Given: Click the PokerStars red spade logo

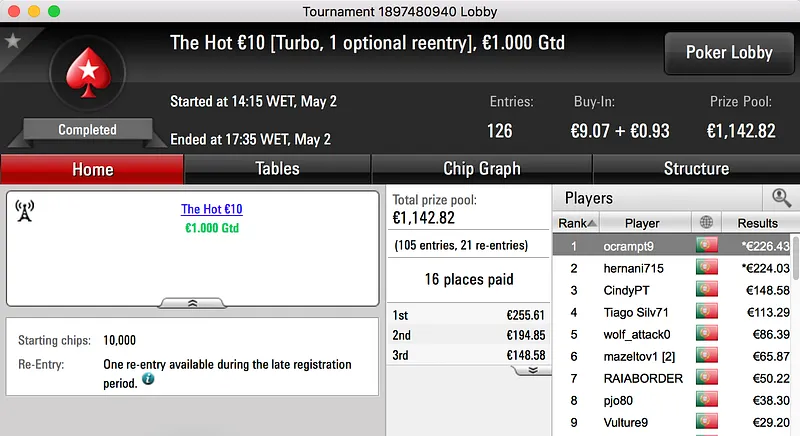Looking at the screenshot, I should coord(87,78).
